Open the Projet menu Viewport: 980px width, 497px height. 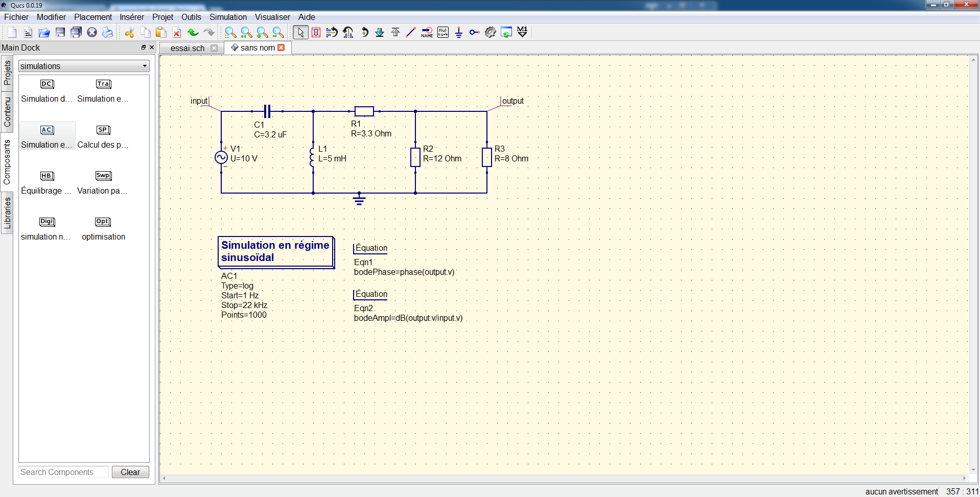(x=162, y=17)
